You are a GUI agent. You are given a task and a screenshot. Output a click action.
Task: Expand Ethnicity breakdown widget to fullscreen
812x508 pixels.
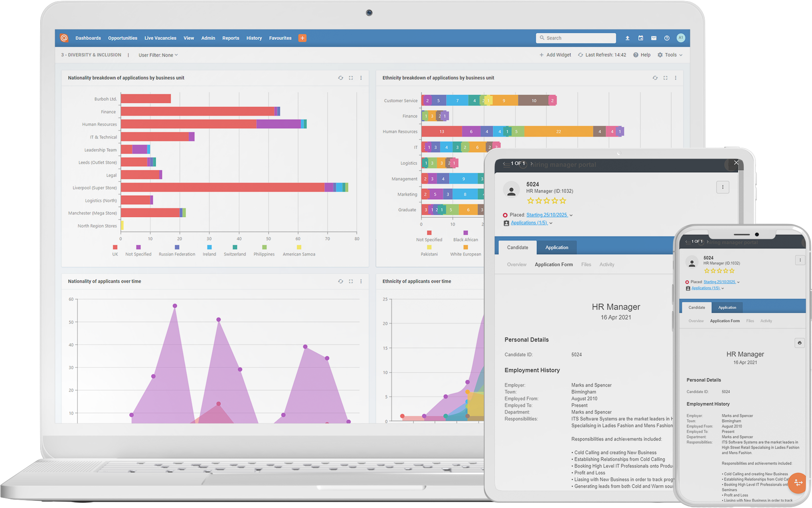tap(665, 78)
